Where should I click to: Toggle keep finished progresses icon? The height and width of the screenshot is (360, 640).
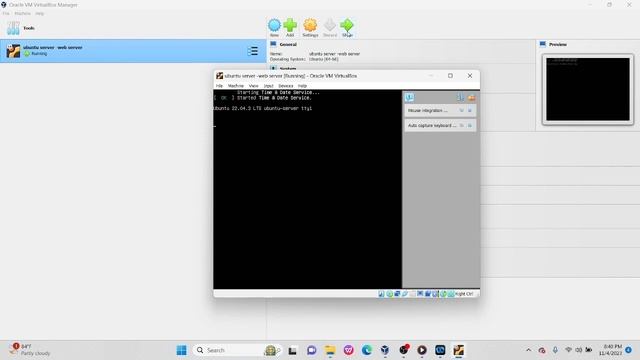tap(460, 98)
